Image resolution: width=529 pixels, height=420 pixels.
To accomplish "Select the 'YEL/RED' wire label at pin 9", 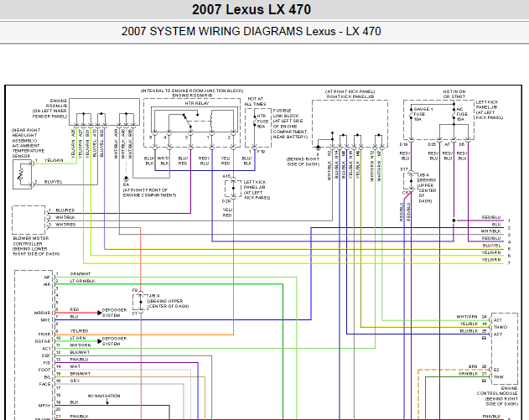I will (79, 331).
